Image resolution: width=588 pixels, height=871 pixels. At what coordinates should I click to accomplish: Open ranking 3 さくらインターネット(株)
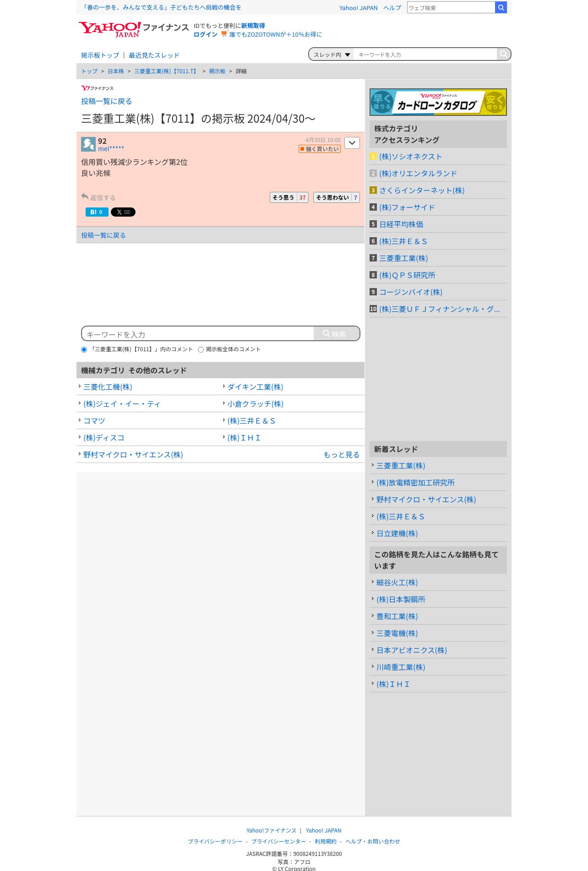pyautogui.click(x=421, y=191)
